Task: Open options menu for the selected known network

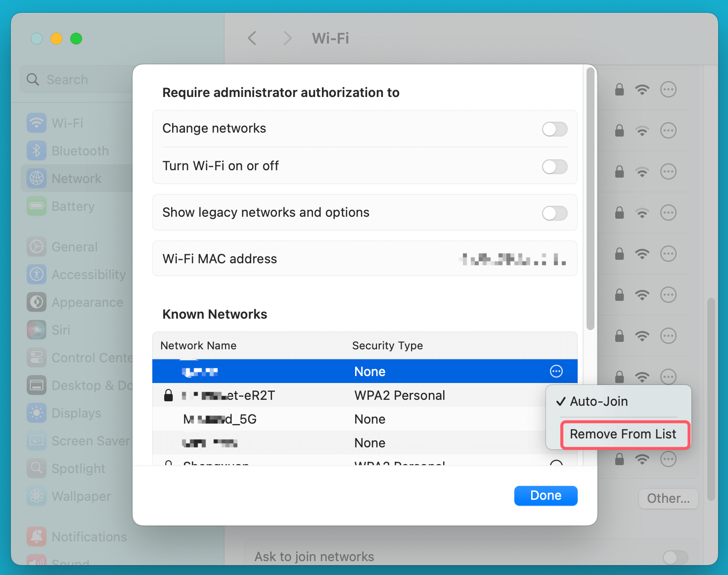Action: pyautogui.click(x=556, y=371)
